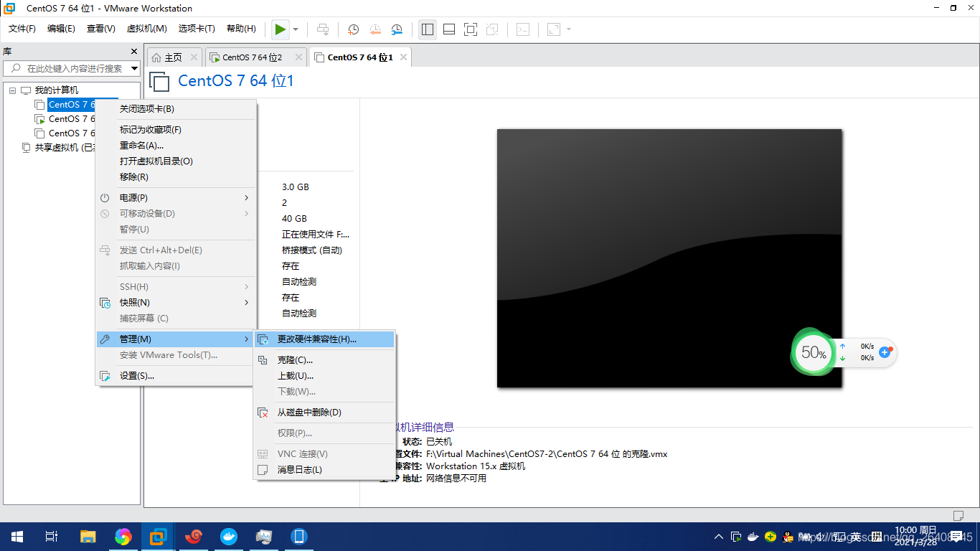Click the blue plus on the floating speed widget
This screenshot has height=551, width=980.
(x=885, y=352)
